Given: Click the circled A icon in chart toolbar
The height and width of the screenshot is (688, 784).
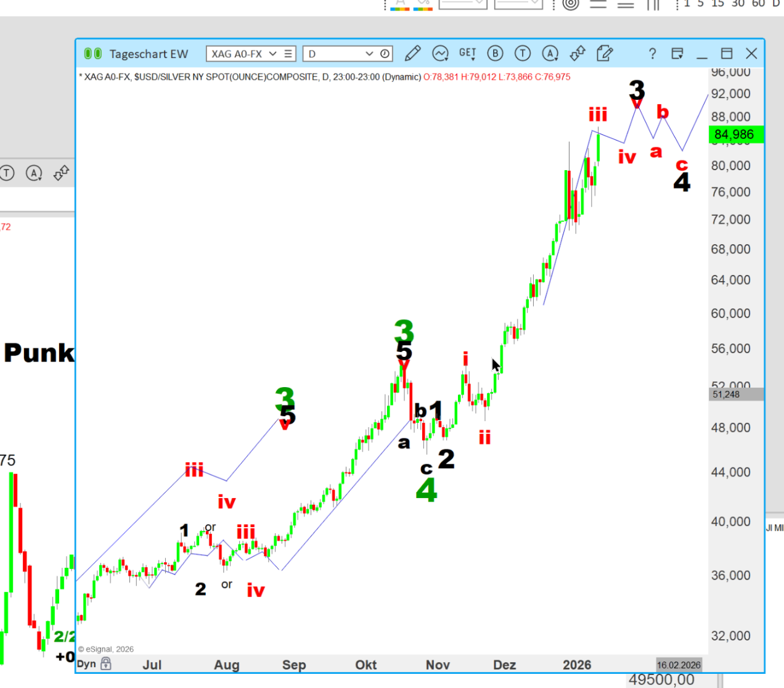Looking at the screenshot, I should (550, 54).
